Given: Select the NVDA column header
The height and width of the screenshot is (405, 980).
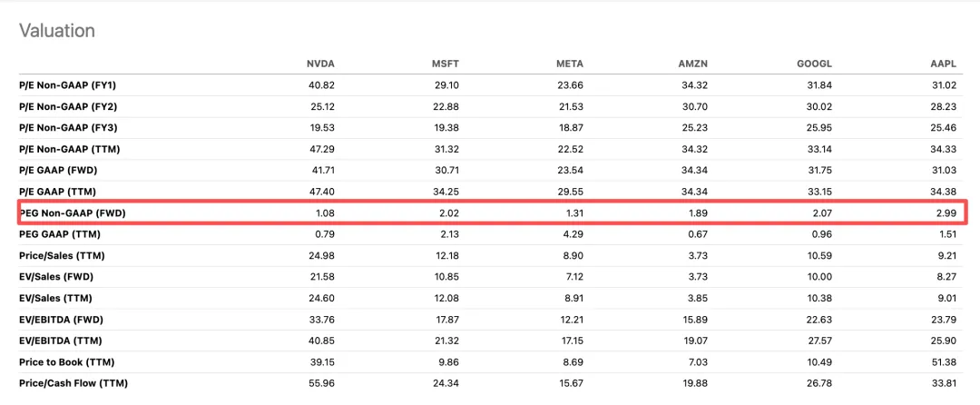Looking at the screenshot, I should [x=321, y=64].
